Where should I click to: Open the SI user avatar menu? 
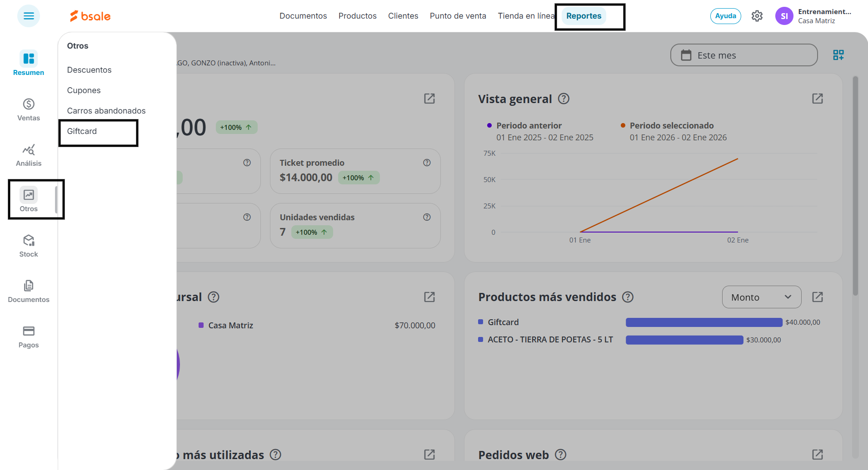click(784, 16)
